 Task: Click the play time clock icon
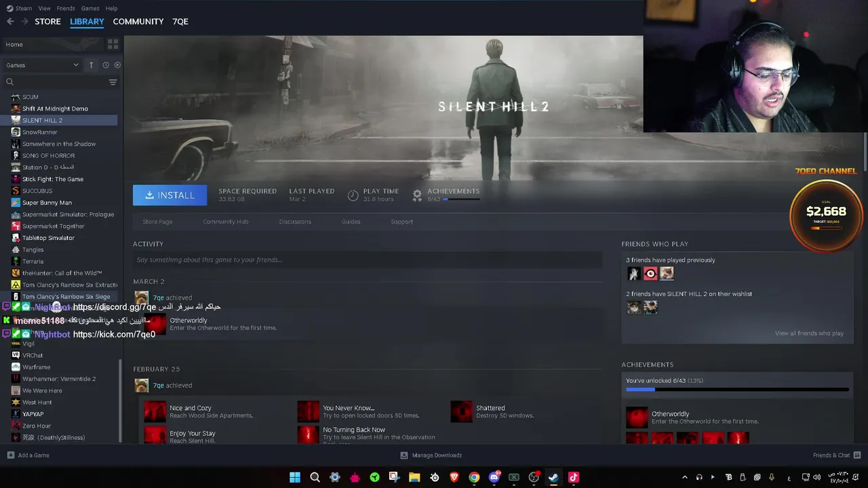(x=353, y=195)
